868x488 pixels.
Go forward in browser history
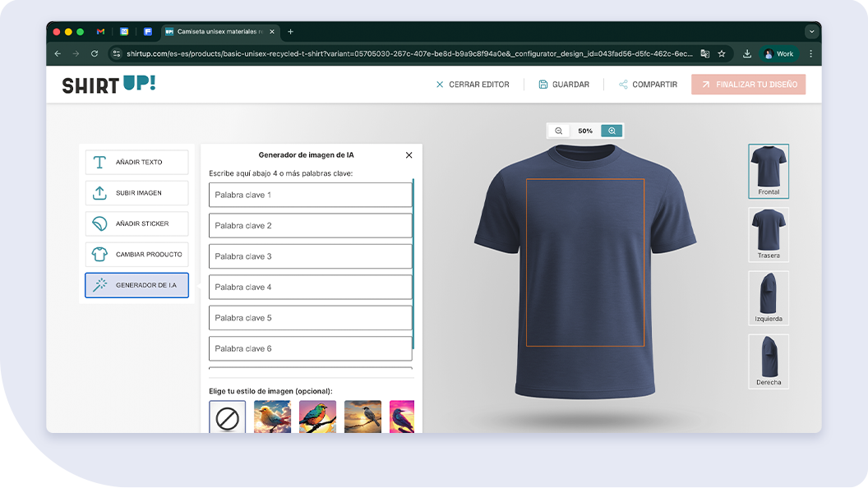tap(76, 53)
